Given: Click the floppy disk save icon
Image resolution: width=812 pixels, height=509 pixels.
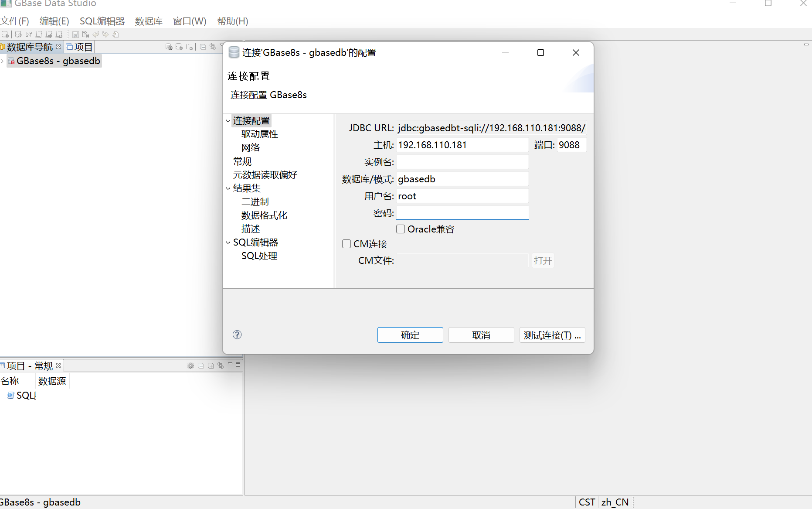Looking at the screenshot, I should tap(75, 34).
